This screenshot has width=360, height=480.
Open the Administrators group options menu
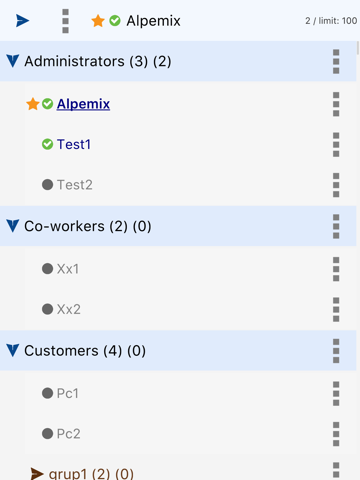(x=336, y=61)
